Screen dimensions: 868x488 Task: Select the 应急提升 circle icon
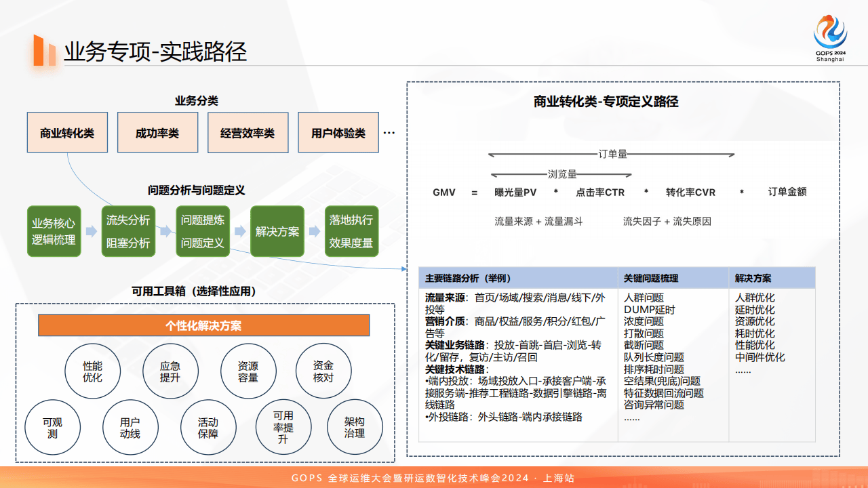[170, 371]
